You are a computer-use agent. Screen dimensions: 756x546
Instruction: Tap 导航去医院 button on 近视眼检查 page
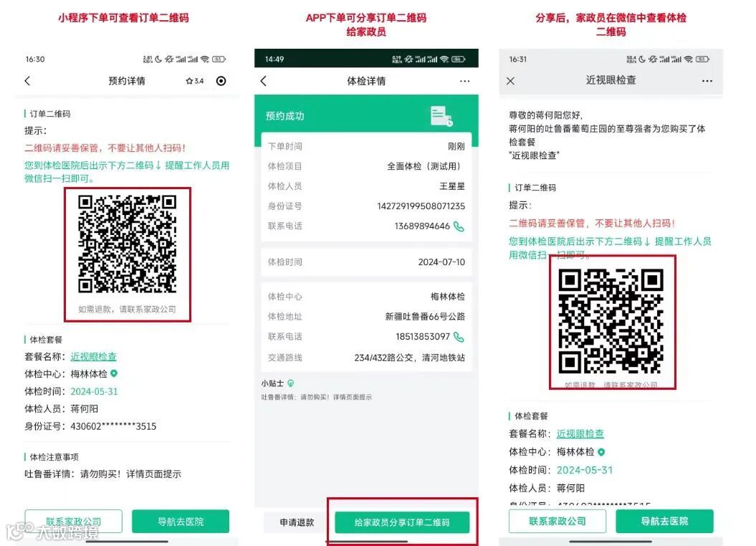pyautogui.click(x=664, y=521)
